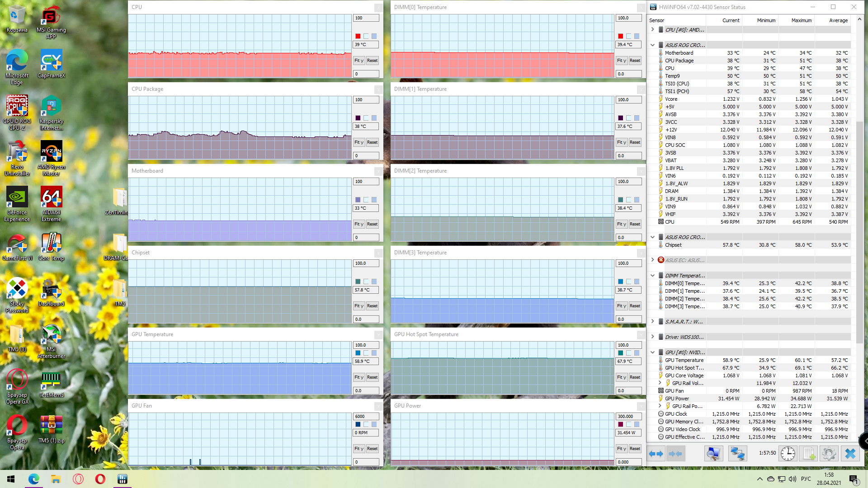Toggle the middle box in Motherboard graph
This screenshot has height=488, width=868.
pos(366,200)
